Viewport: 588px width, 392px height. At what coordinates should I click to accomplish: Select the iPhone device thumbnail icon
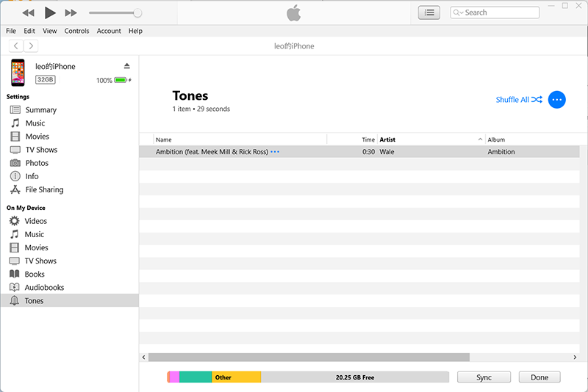(x=18, y=73)
